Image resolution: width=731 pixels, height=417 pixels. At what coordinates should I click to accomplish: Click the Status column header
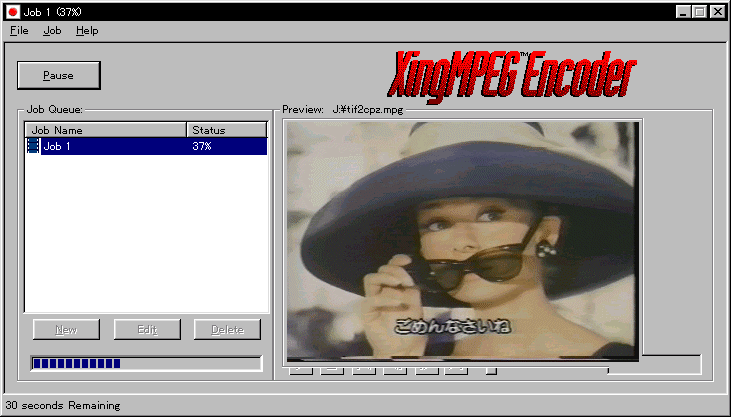point(227,130)
